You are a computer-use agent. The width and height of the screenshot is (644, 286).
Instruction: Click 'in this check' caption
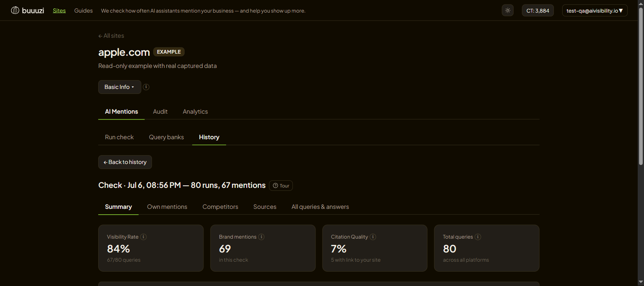pyautogui.click(x=234, y=260)
